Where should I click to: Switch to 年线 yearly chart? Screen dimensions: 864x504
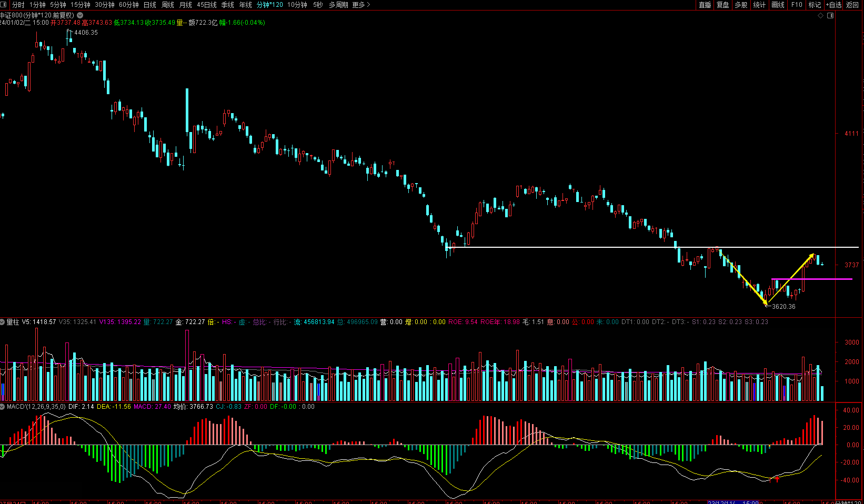click(x=246, y=5)
